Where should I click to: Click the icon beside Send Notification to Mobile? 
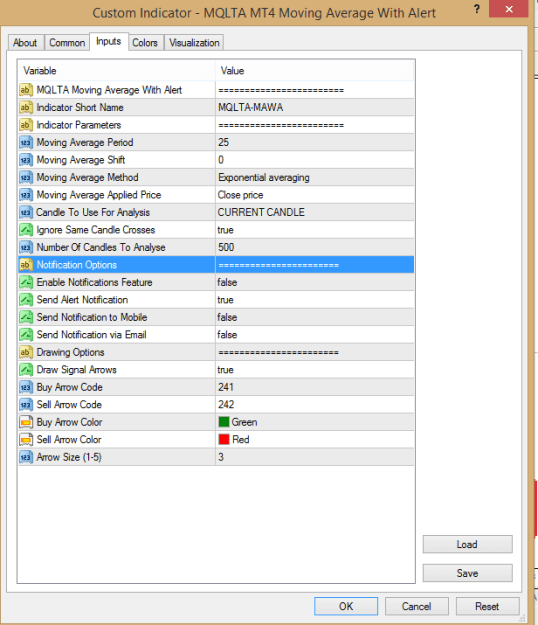coord(26,317)
